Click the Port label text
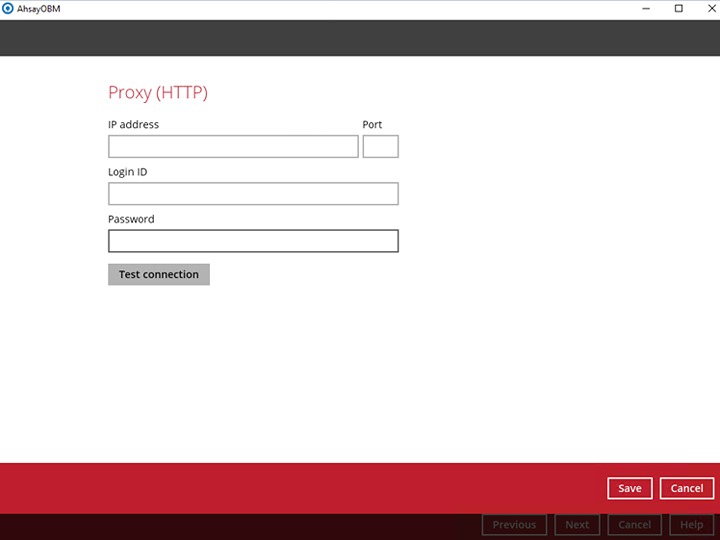This screenshot has width=720, height=540. [x=372, y=125]
